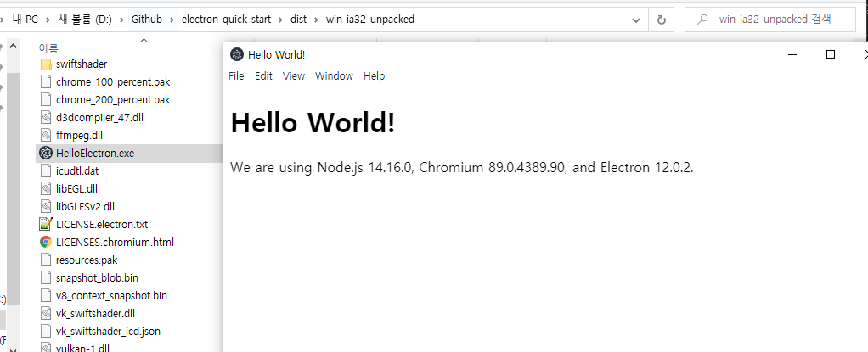Click the HelloElectron.exe Electron icon
Screen dimensions: 868x352
point(46,153)
